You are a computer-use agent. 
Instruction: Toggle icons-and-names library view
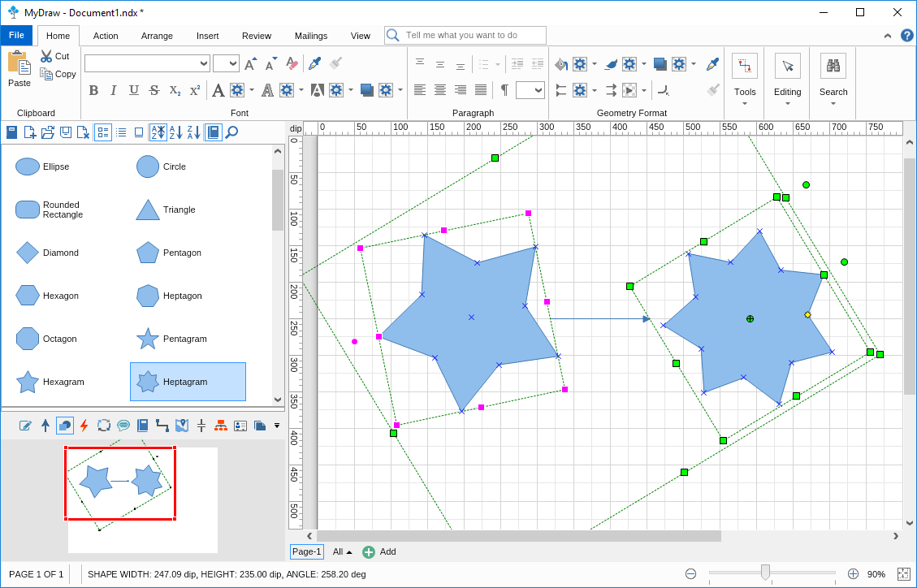click(x=103, y=132)
